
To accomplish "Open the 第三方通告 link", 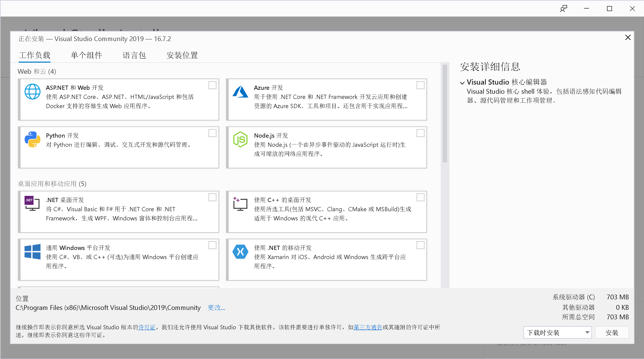I will [x=368, y=327].
